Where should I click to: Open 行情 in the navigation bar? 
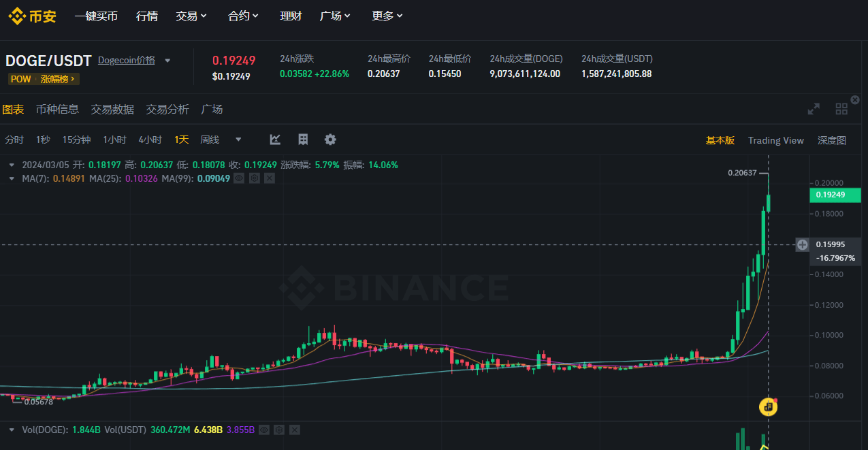coord(147,16)
